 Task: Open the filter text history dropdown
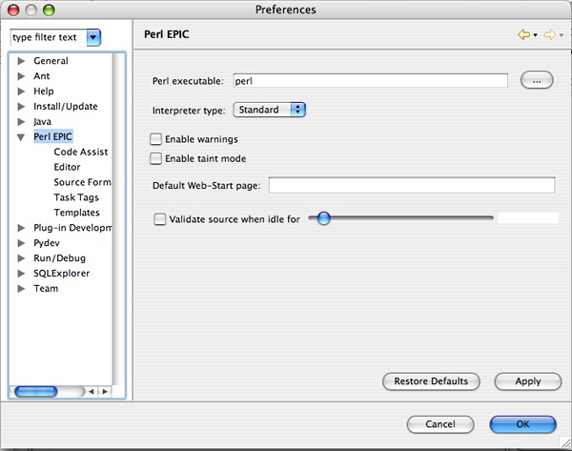(93, 37)
